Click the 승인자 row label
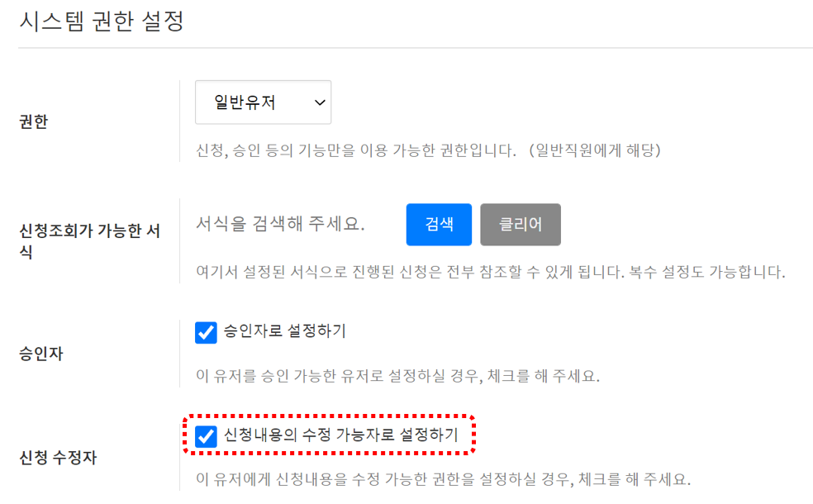Screen dimensions: 813x504 click(x=41, y=354)
